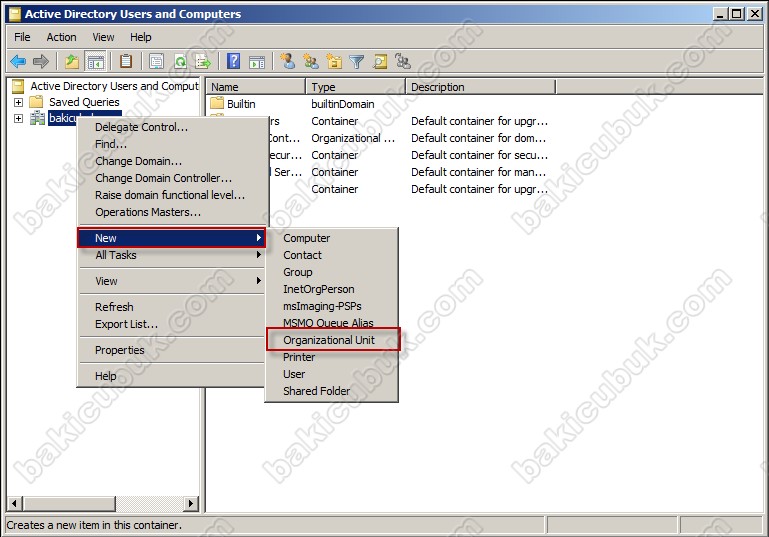769x537 pixels.
Task: Select Group in the New submenu
Action: pos(332,272)
